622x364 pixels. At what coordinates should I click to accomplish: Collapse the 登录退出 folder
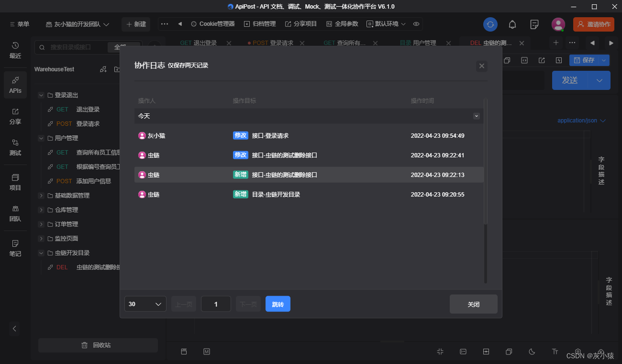(41, 95)
